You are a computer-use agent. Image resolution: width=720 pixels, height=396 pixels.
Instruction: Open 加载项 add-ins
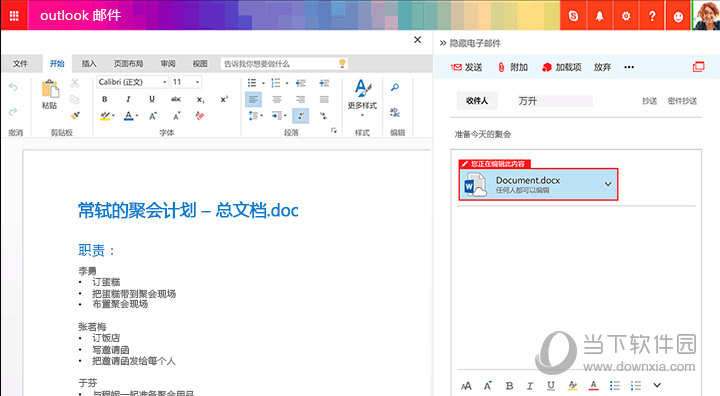tap(562, 67)
